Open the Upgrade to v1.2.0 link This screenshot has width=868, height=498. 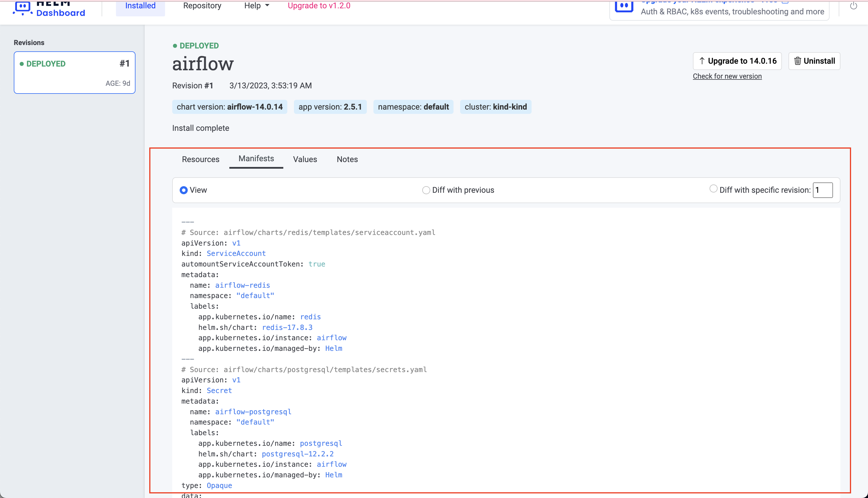pyautogui.click(x=319, y=5)
